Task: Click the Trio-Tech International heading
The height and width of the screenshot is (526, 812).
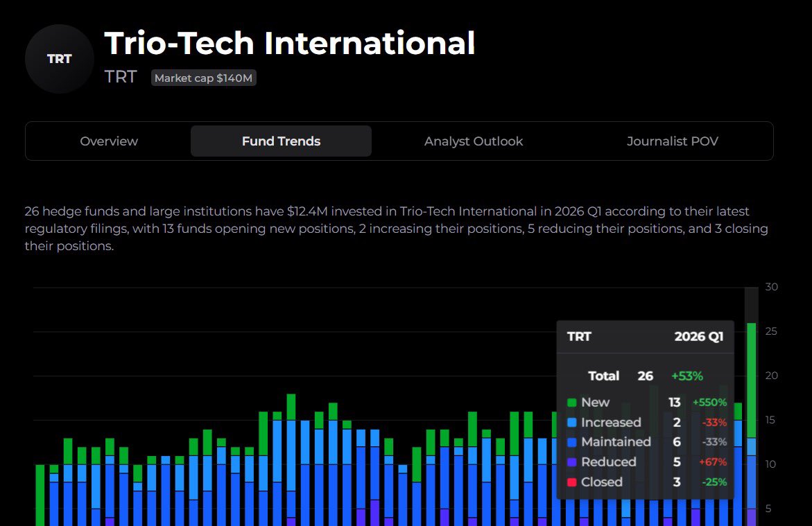Action: [289, 43]
